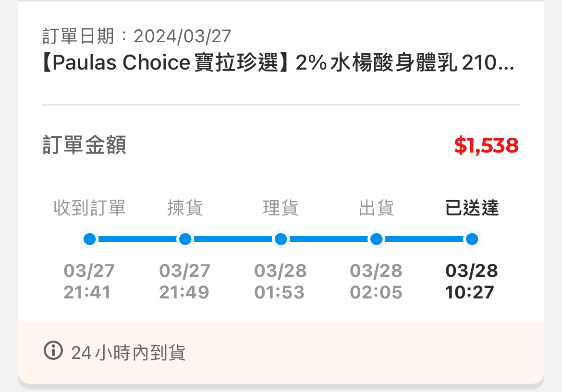
Task: Click the 24小時內到貨 notice text
Action: pos(128,353)
